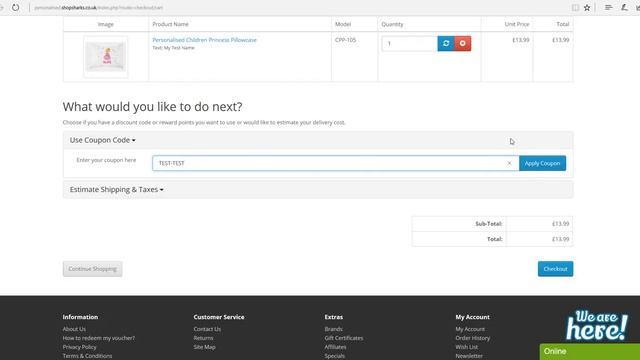This screenshot has height=360, width=640.
Task: Apply Coupon button
Action: [x=542, y=163]
